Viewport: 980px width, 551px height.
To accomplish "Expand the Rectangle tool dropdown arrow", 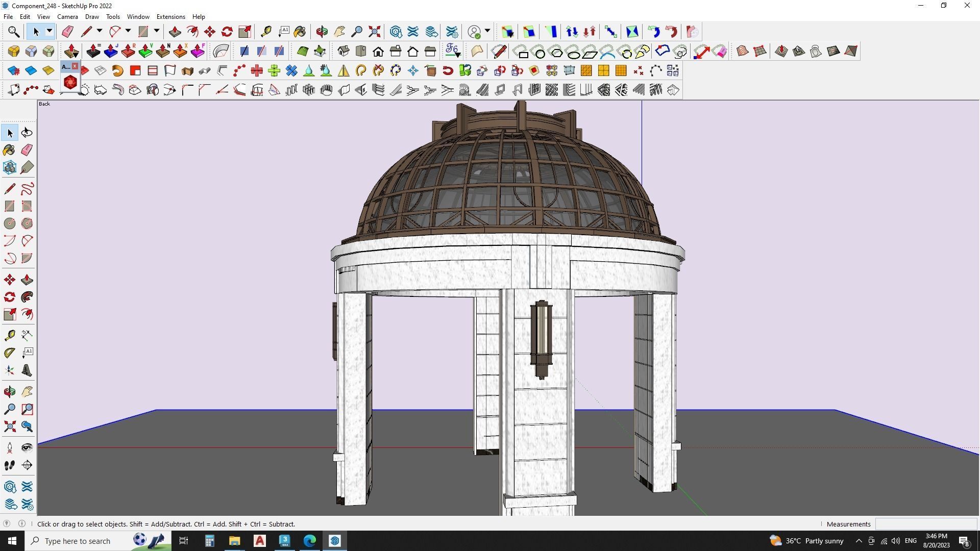I will tap(157, 32).
